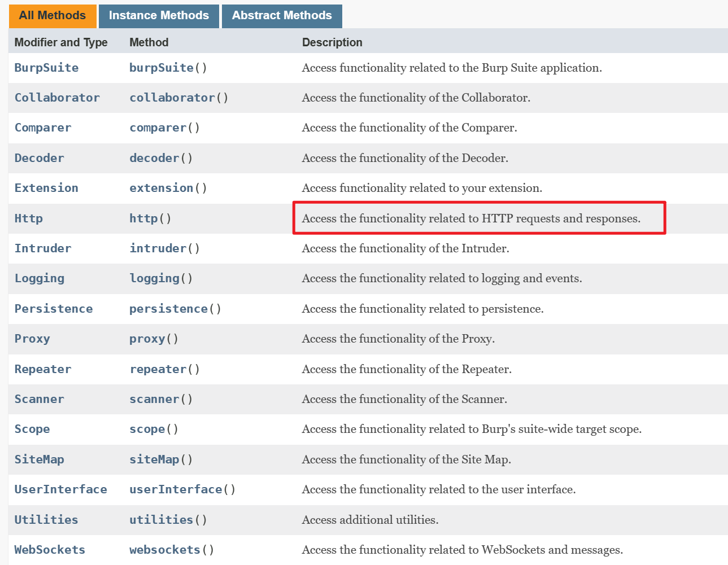Image resolution: width=728 pixels, height=565 pixels.
Task: Click 'Access additional utilities.'
Action: tap(370, 520)
